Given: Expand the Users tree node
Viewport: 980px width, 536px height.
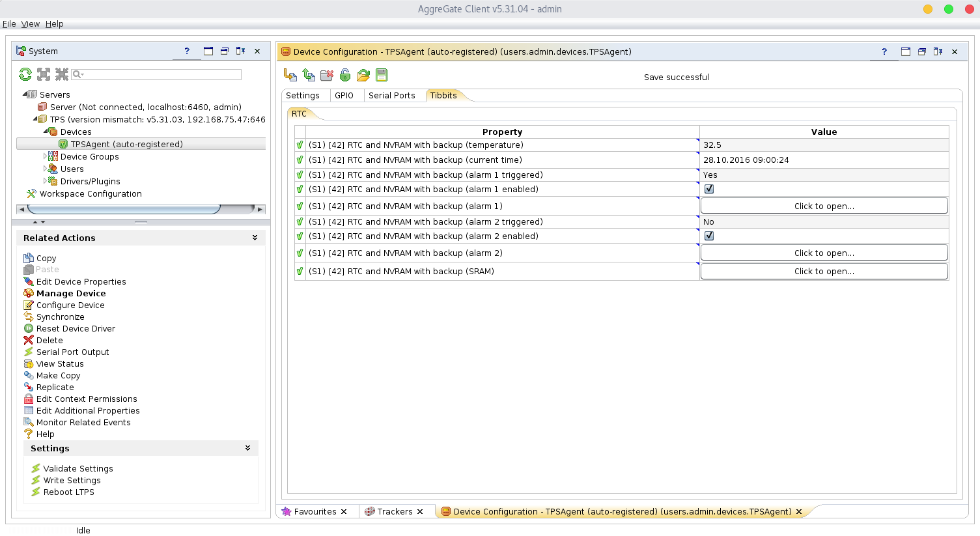Looking at the screenshot, I should pyautogui.click(x=45, y=169).
